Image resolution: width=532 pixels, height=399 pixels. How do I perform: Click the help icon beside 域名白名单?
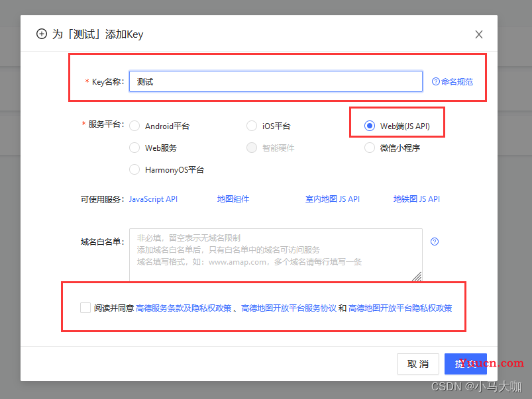[x=435, y=242]
